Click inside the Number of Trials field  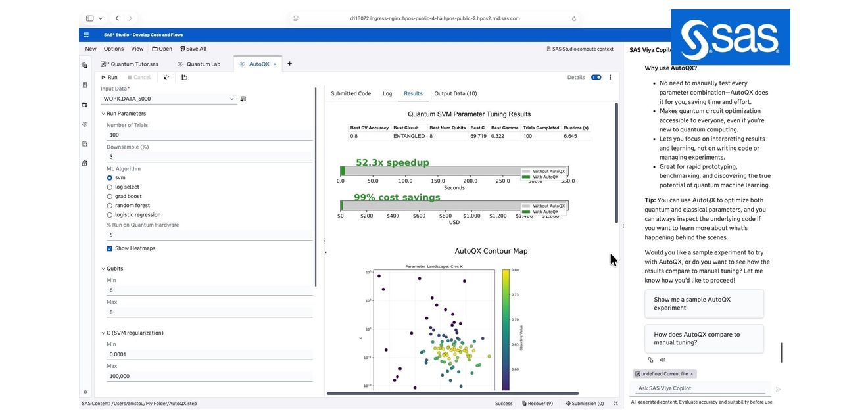(x=210, y=135)
